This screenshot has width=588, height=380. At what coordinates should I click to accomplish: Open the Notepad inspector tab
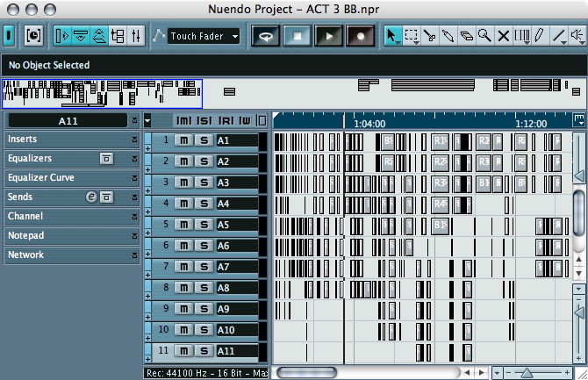click(70, 236)
